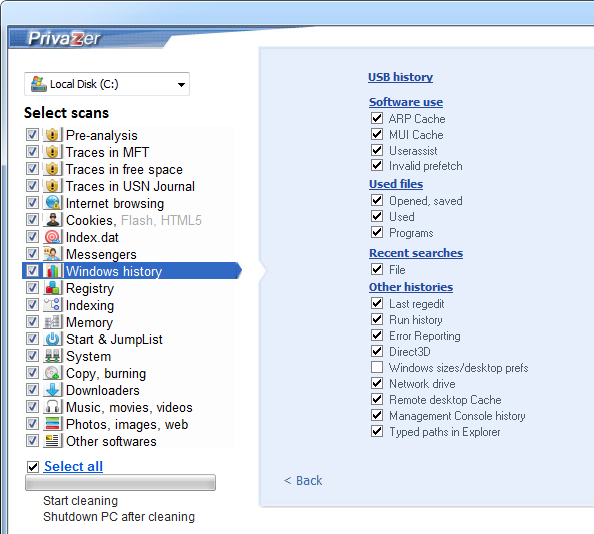Click the Memory icon

[52, 322]
